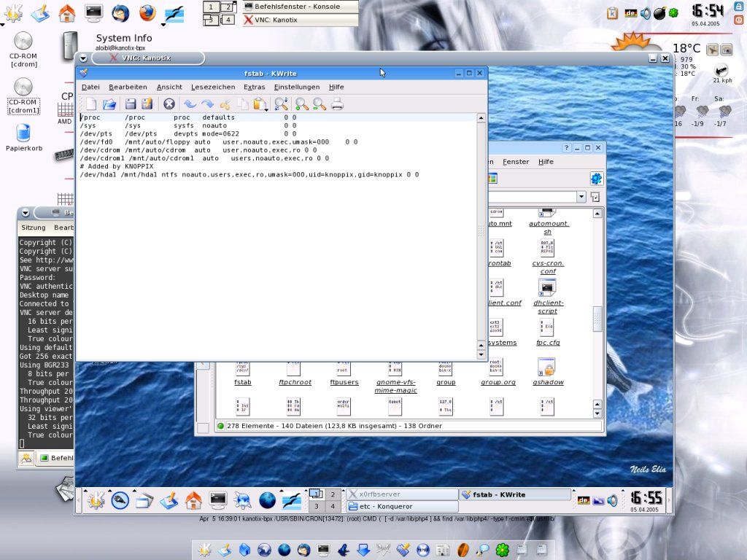
Task: Open the fstab file in Konqueror
Action: pos(243,369)
